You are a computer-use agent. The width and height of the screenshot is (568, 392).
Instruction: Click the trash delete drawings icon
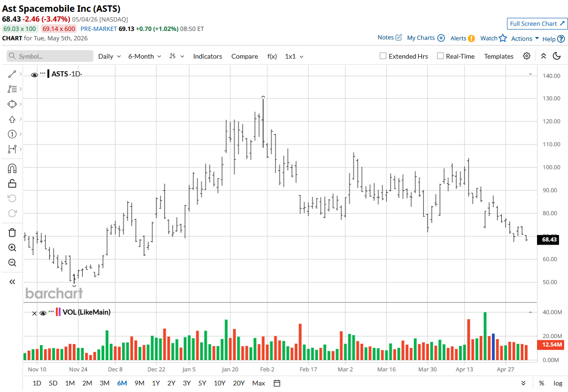[x=12, y=233]
